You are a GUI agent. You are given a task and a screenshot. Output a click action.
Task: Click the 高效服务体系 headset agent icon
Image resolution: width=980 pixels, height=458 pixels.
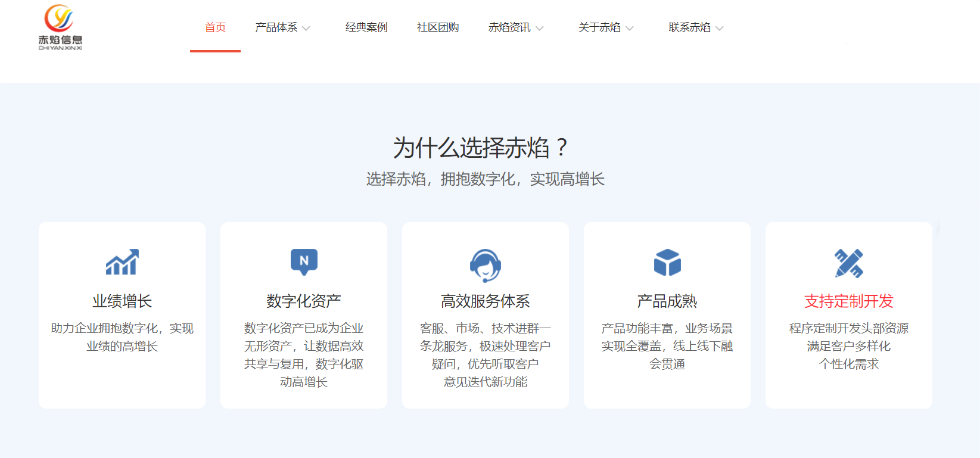click(486, 265)
